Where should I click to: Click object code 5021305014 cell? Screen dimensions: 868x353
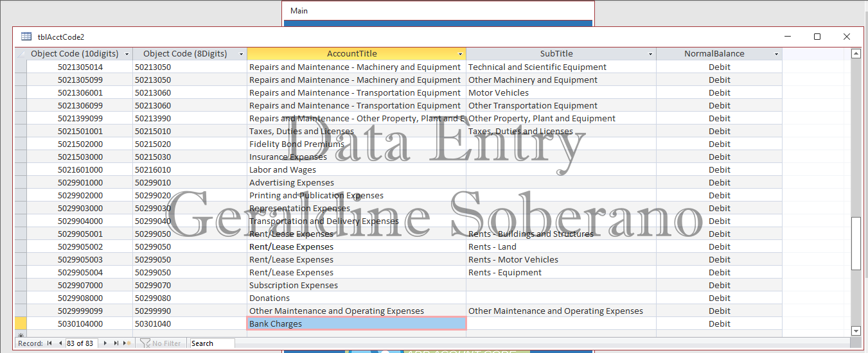click(80, 67)
